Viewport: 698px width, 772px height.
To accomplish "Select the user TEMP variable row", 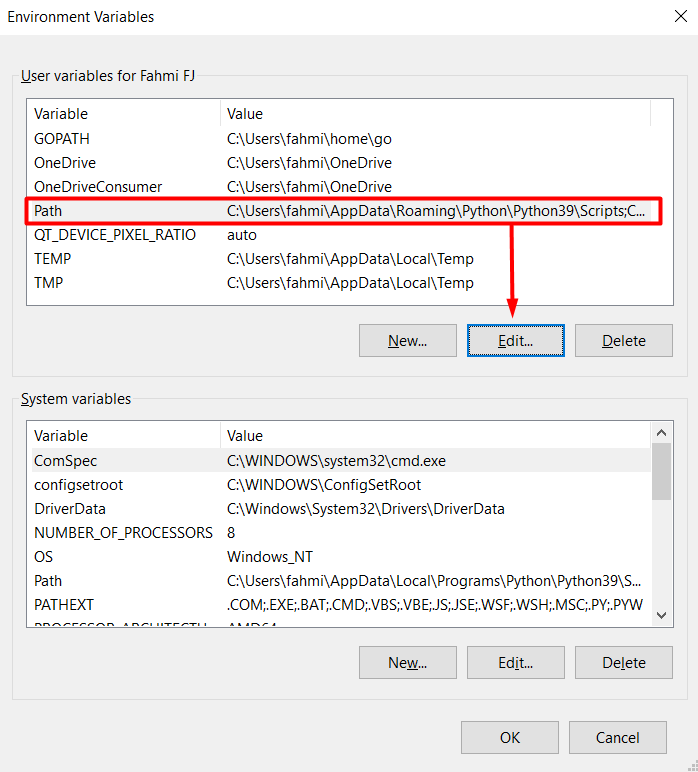I will click(52, 259).
